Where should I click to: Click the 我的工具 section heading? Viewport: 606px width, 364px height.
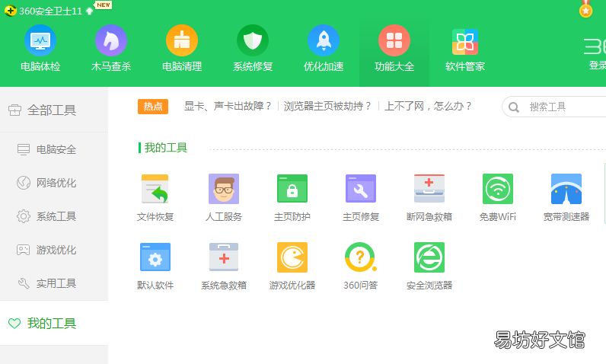click(x=165, y=148)
